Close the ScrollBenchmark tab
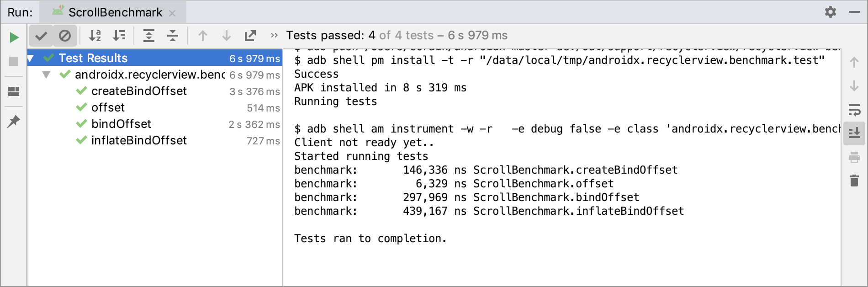868x287 pixels. (x=172, y=13)
